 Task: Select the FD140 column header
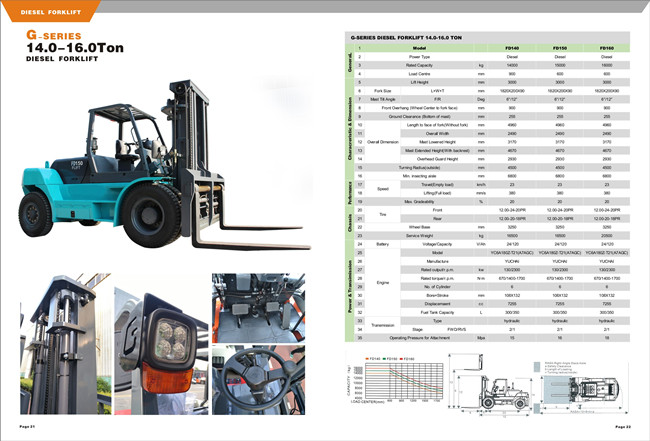tap(512, 48)
